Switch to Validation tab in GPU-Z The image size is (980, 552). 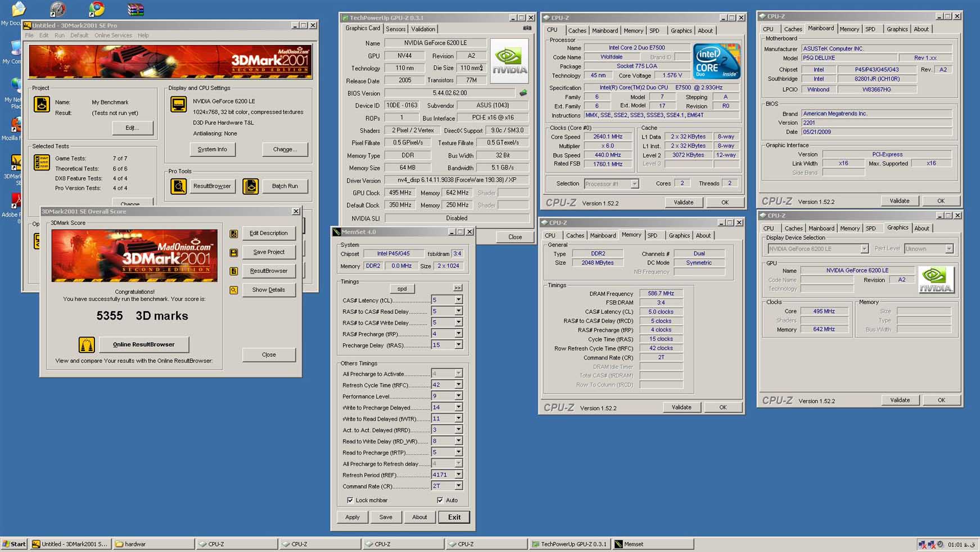tap(423, 29)
